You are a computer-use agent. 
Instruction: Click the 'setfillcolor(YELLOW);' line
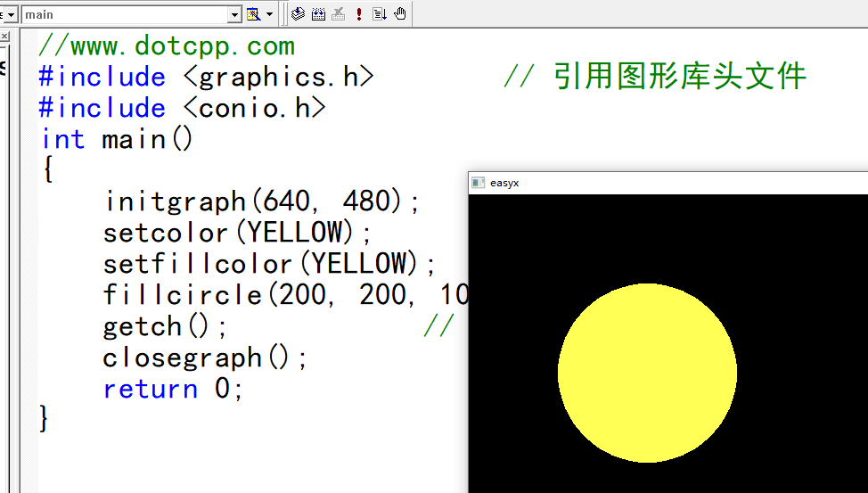269,264
